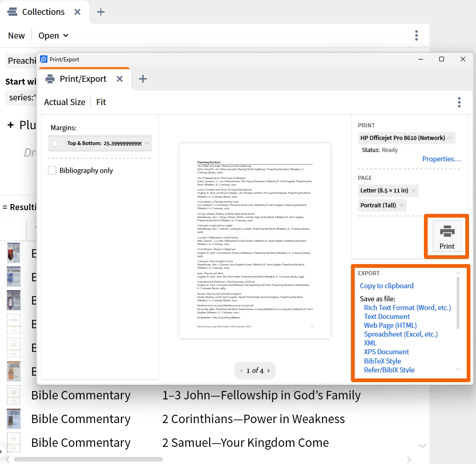This screenshot has width=476, height=464.
Task: Click + Plus rule in Collections
Action: tap(20, 125)
